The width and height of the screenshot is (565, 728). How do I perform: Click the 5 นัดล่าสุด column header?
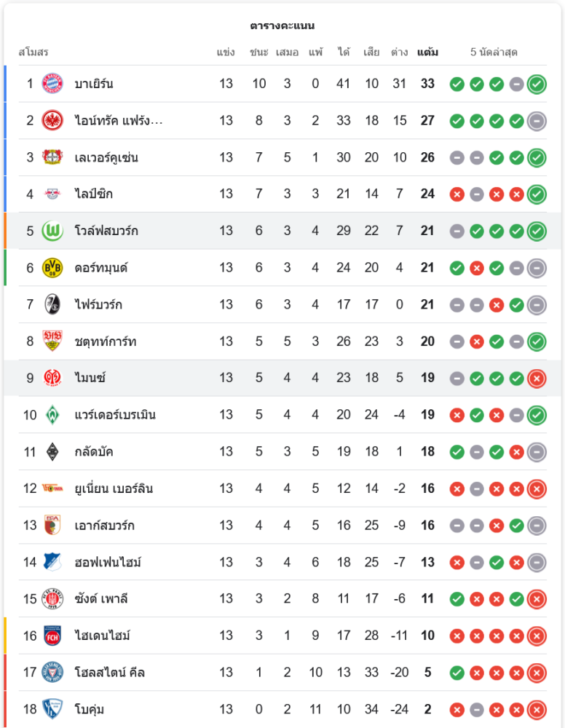pos(494,52)
